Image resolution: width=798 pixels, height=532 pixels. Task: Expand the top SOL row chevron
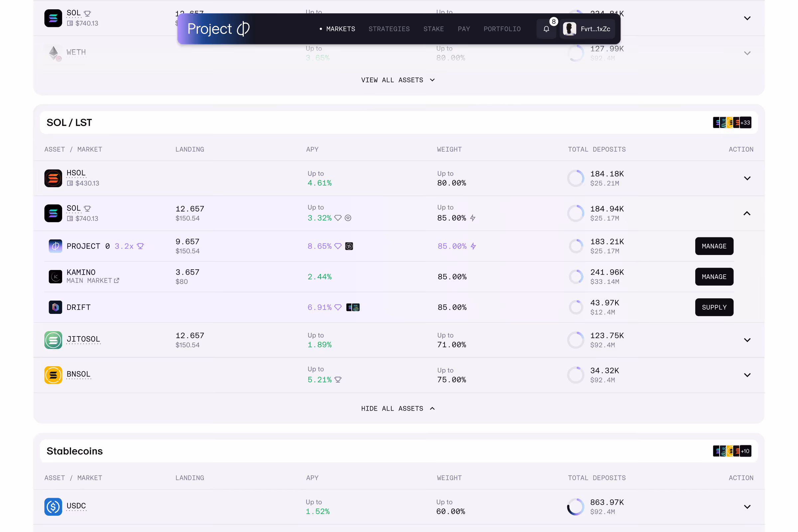(747, 18)
